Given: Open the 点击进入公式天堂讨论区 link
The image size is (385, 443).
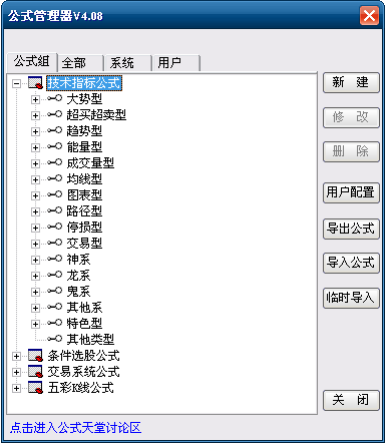Looking at the screenshot, I should pos(75,428).
